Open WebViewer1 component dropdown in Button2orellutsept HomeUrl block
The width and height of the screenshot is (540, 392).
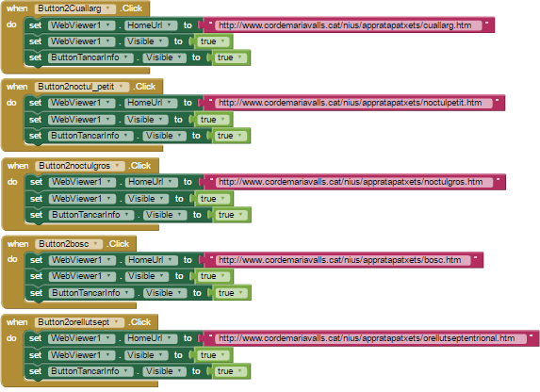point(81,338)
